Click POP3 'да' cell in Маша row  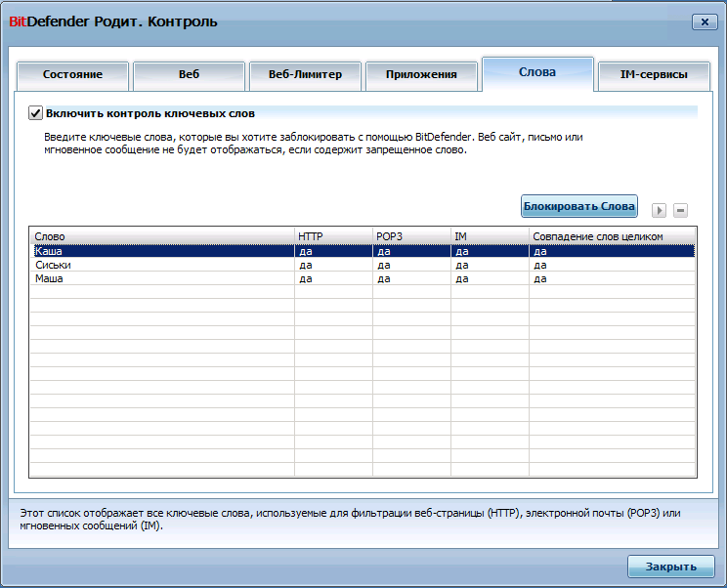pos(411,278)
